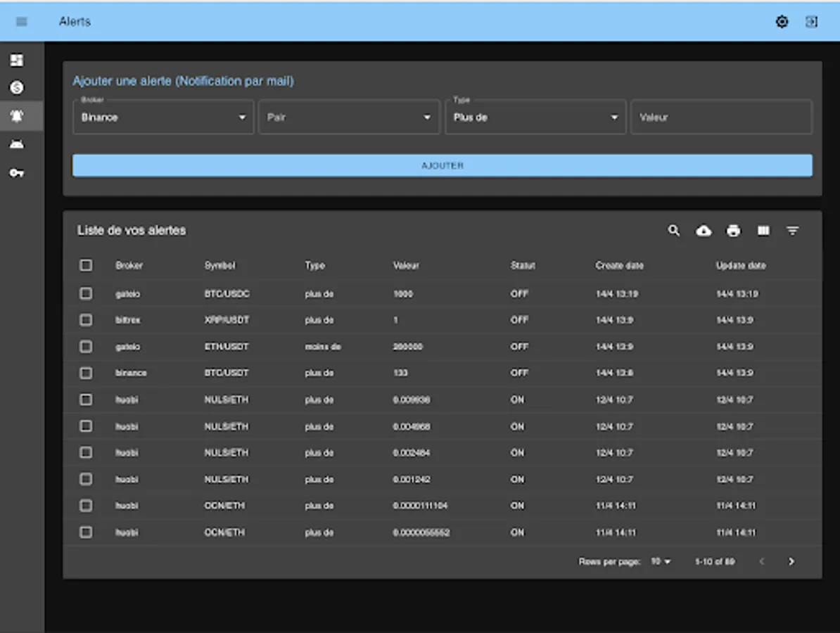This screenshot has width=840, height=633.
Task: Click the Alerts page title
Action: (x=75, y=21)
